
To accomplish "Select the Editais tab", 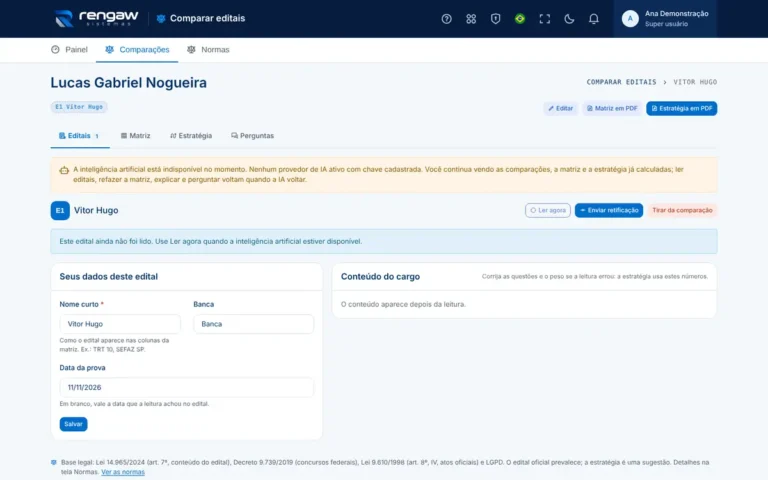I will click(79, 136).
